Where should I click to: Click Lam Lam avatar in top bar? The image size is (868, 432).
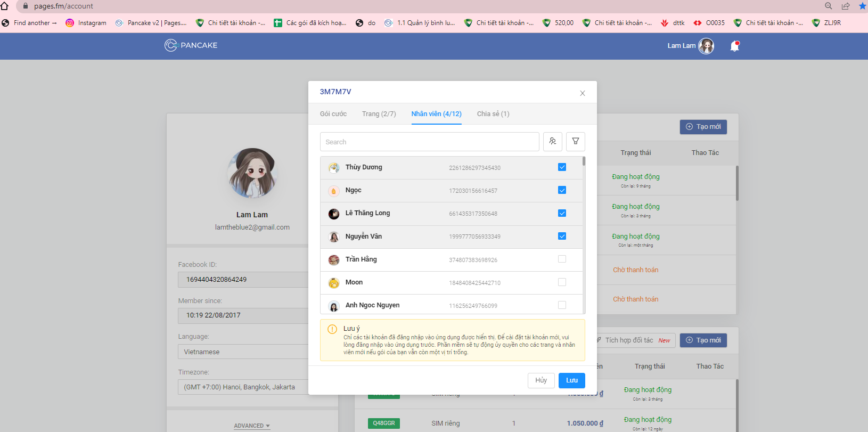(706, 46)
